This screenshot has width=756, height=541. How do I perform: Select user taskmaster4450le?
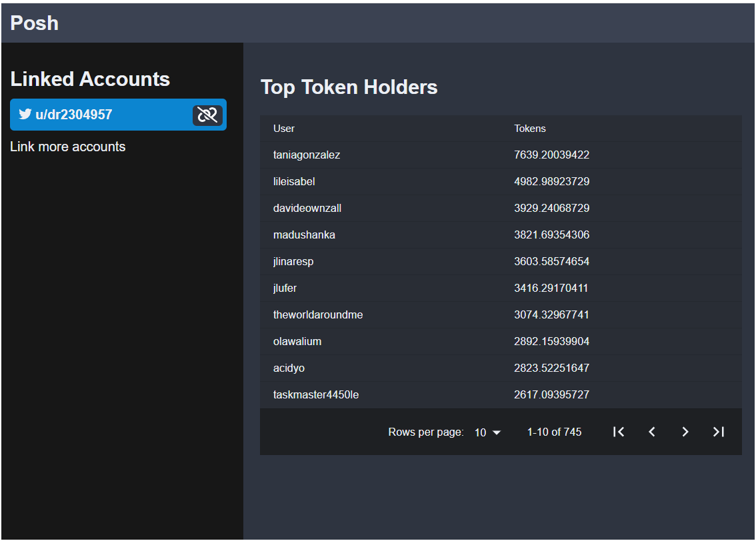pyautogui.click(x=316, y=394)
